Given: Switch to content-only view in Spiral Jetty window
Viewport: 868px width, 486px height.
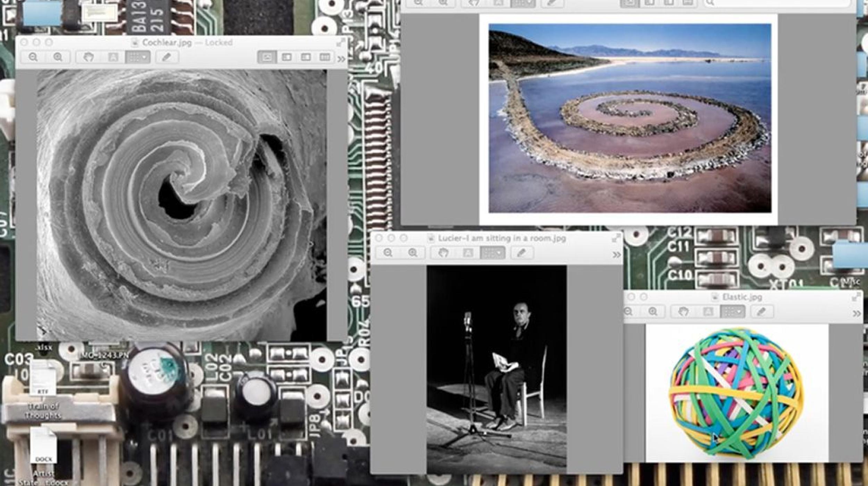Looking at the screenshot, I should [x=630, y=3].
